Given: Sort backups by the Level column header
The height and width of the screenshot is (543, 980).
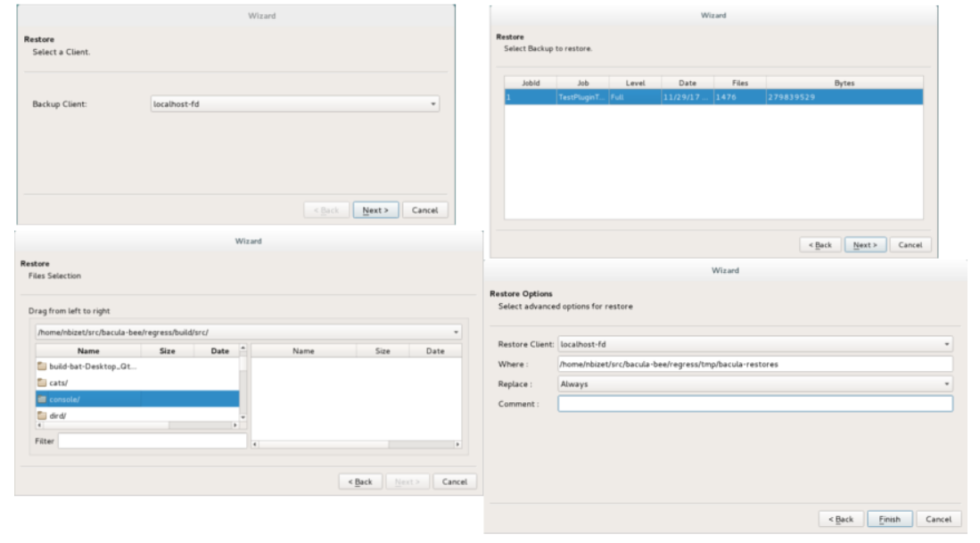Looking at the screenshot, I should [x=635, y=83].
